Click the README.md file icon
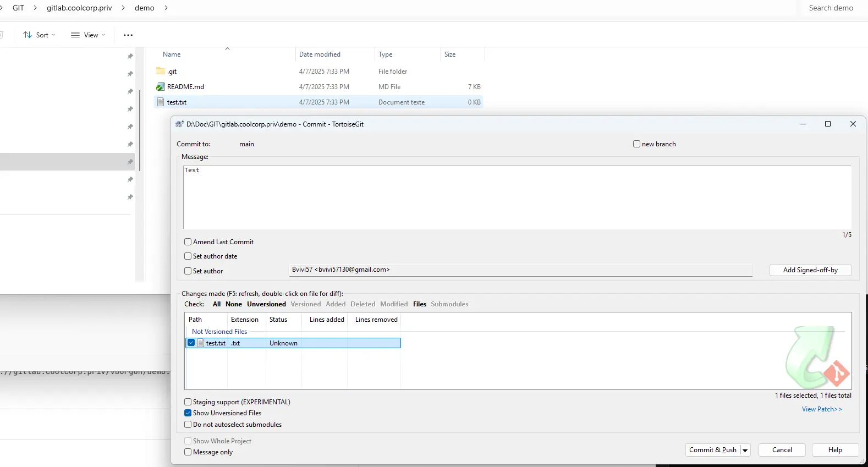 (161, 87)
